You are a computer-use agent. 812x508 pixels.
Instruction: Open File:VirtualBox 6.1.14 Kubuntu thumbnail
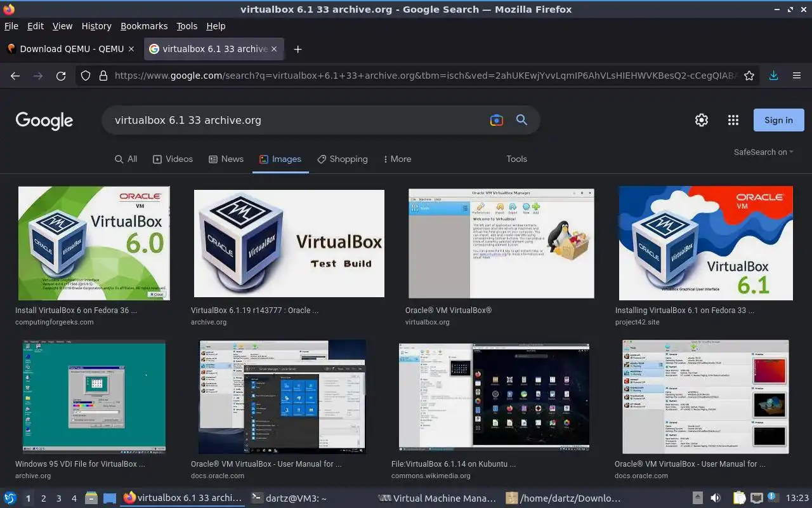tap(494, 397)
